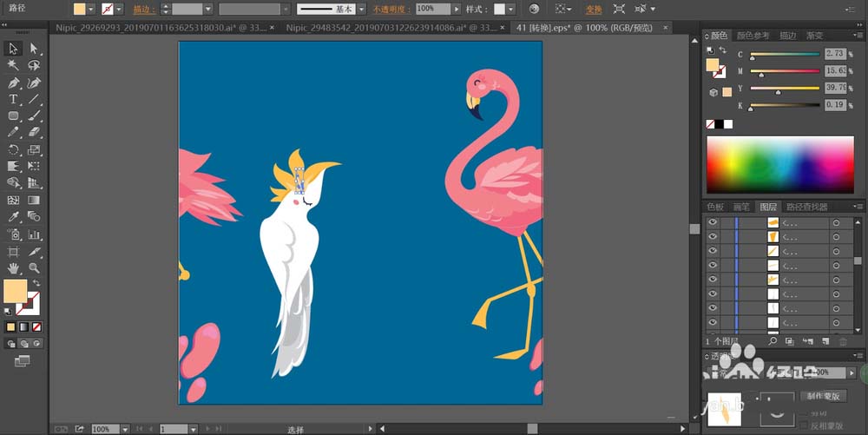Screen dimensions: 868x435
Task: Open the 样式 style dropdown
Action: pyautogui.click(x=511, y=9)
